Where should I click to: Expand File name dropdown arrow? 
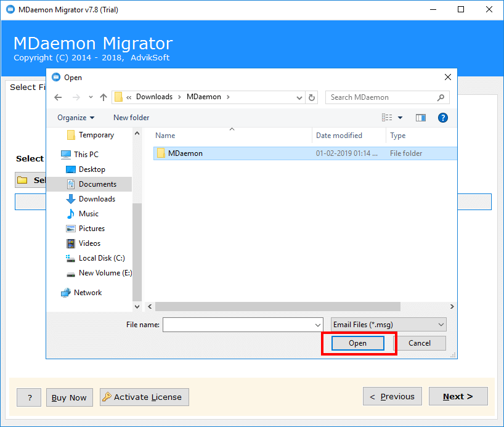coord(317,325)
